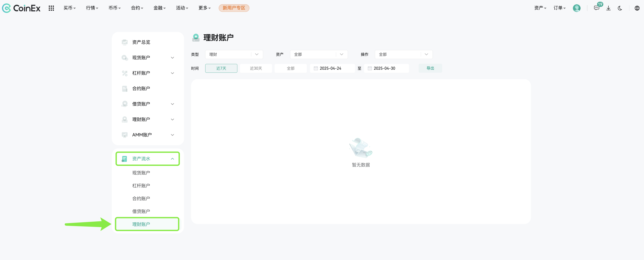
Task: Open the 合约 top menu
Action: (x=137, y=8)
